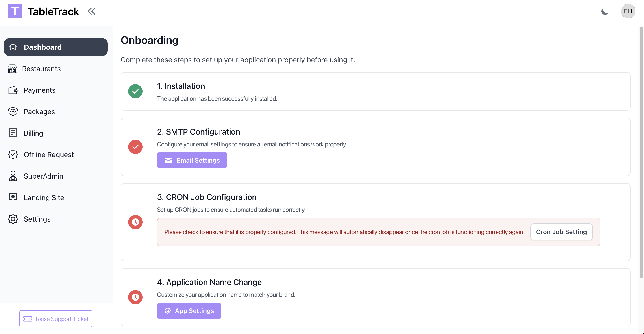The height and width of the screenshot is (334, 644).
Task: Click the page vertical scrollbar
Action: click(641, 152)
